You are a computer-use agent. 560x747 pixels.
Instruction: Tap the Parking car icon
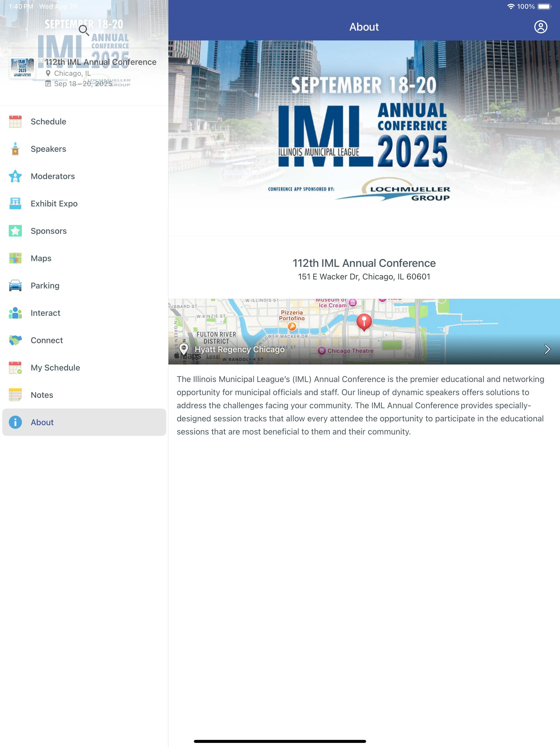15,286
